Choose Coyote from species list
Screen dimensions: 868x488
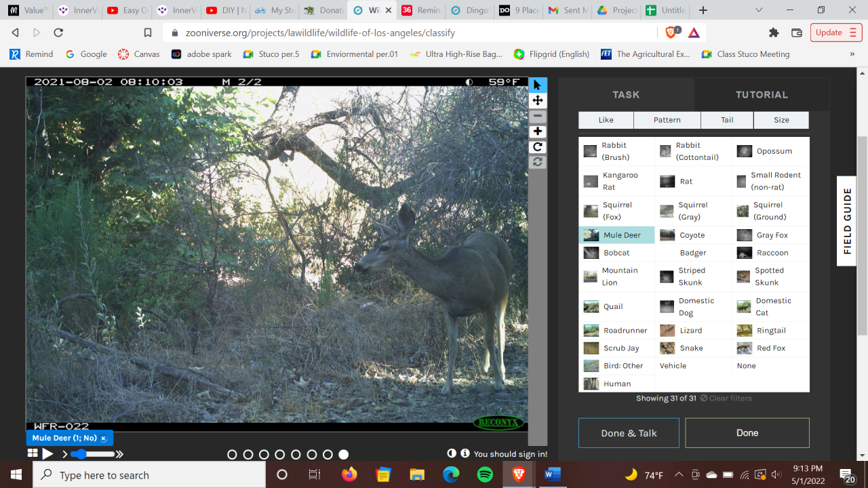693,235
